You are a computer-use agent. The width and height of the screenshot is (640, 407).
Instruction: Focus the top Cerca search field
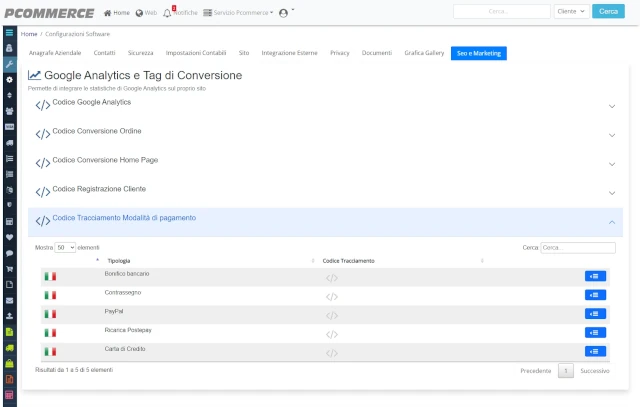tap(502, 11)
